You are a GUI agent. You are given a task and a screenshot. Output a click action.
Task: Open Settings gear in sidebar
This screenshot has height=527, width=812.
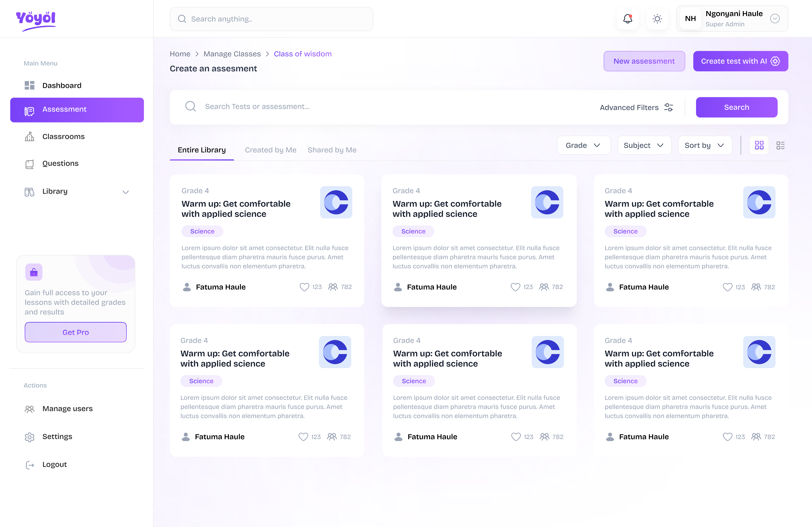pyautogui.click(x=30, y=437)
